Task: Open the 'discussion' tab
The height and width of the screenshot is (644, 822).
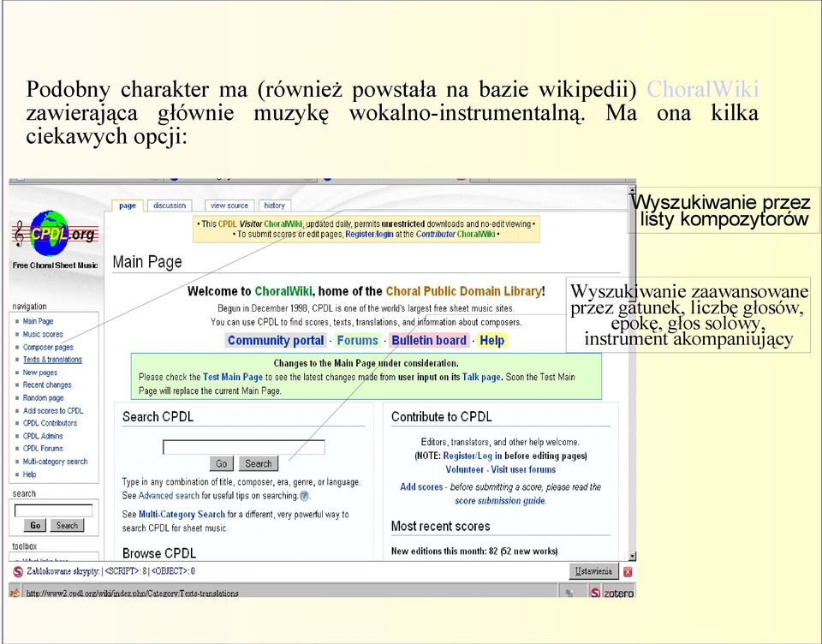Action: pyautogui.click(x=170, y=206)
